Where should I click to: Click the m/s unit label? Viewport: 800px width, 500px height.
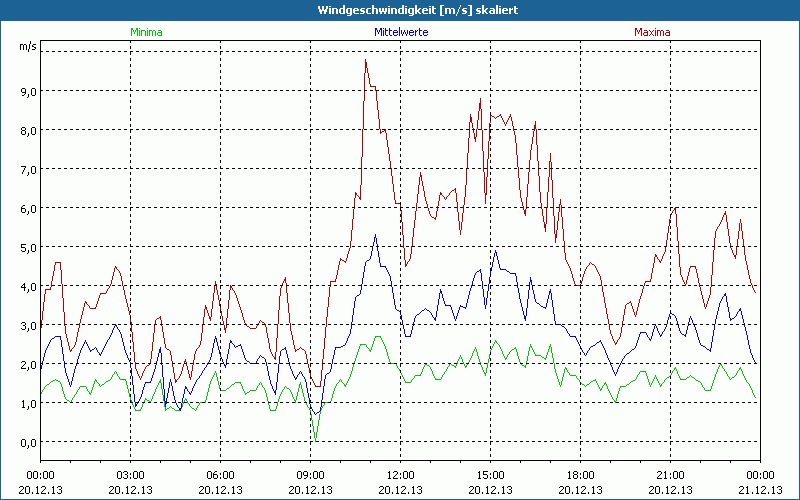(x=28, y=46)
